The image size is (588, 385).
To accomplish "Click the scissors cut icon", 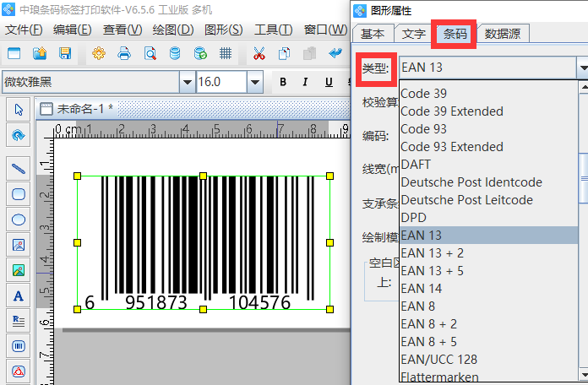I will click(x=259, y=53).
